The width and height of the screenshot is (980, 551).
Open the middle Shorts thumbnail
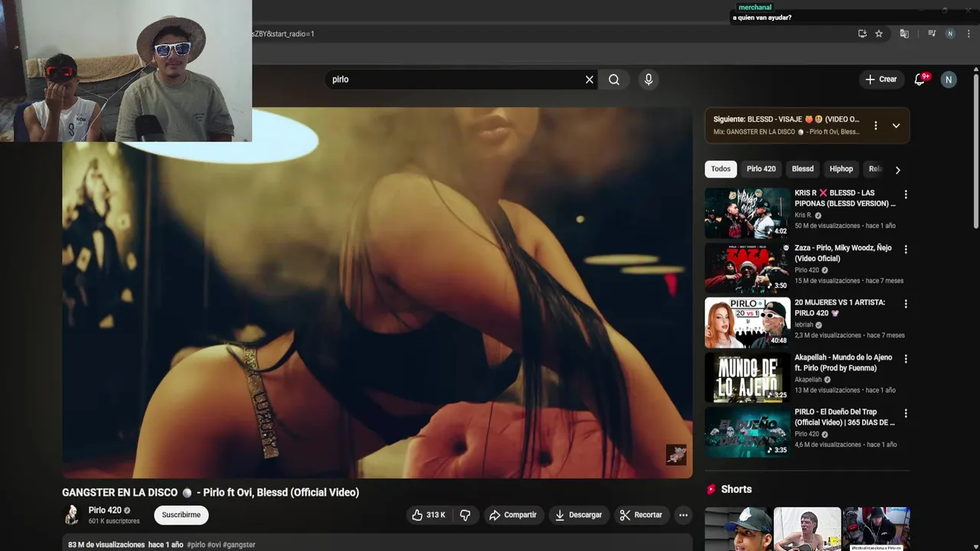point(807,529)
